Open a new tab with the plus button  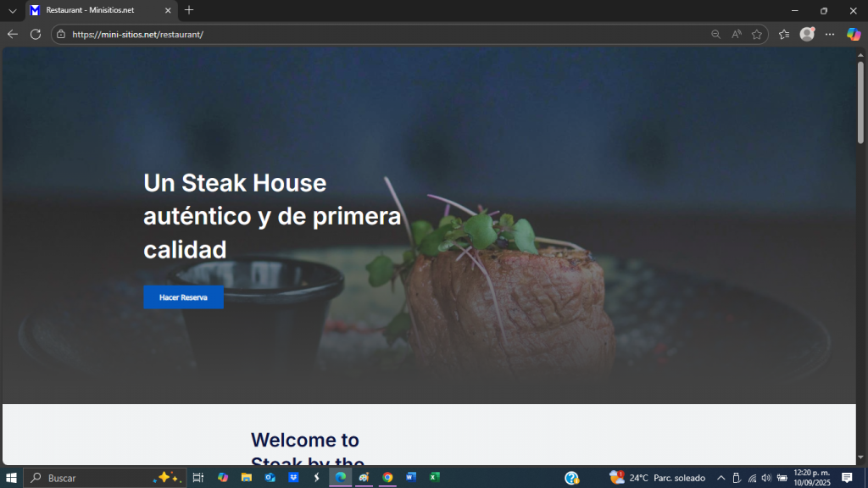click(x=189, y=10)
